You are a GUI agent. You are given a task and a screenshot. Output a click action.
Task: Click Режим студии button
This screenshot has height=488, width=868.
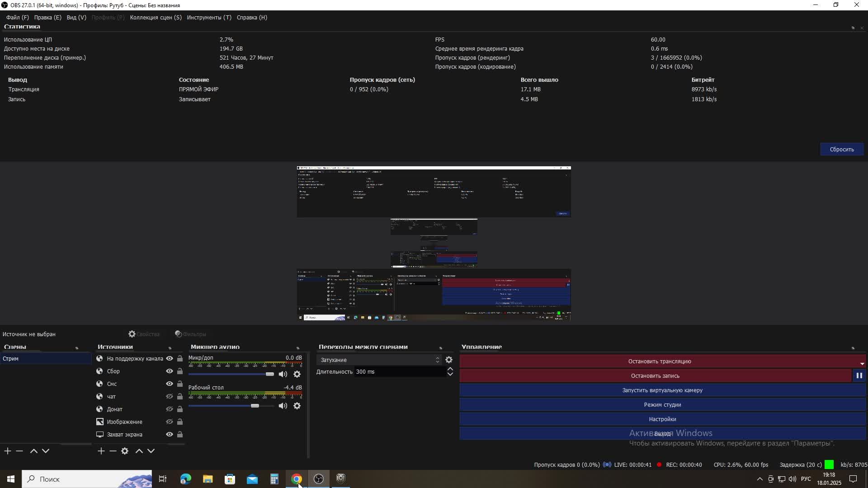tap(662, 404)
